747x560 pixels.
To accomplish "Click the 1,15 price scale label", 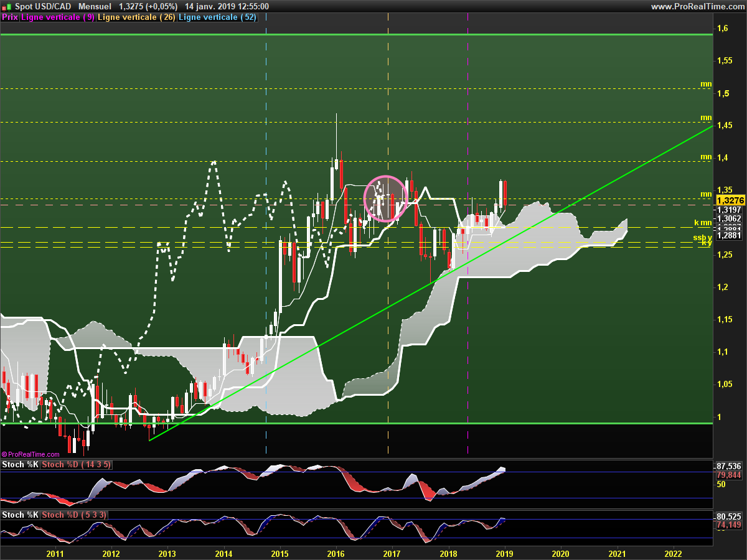I will 725,320.
